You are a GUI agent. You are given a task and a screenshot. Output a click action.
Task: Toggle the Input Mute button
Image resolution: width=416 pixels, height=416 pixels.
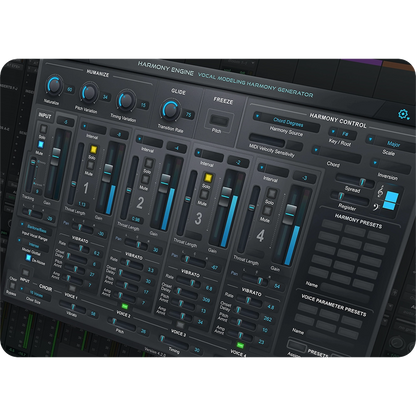click(41, 144)
